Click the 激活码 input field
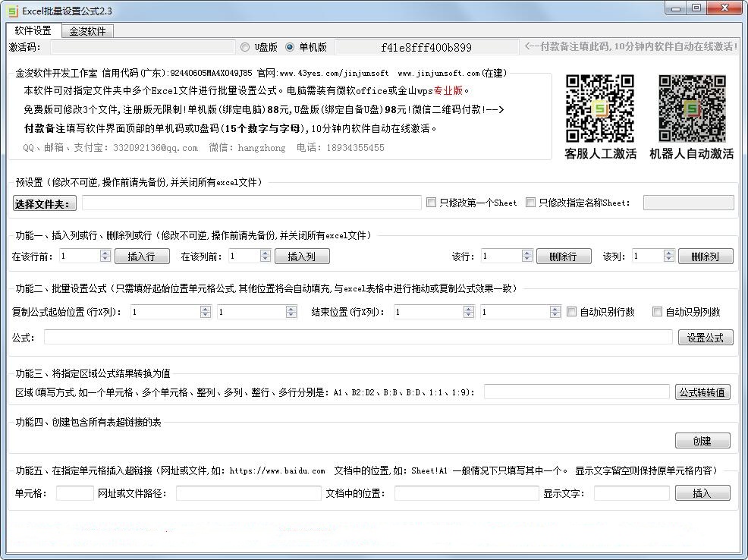Viewport: 748px width, 560px height. [143, 47]
